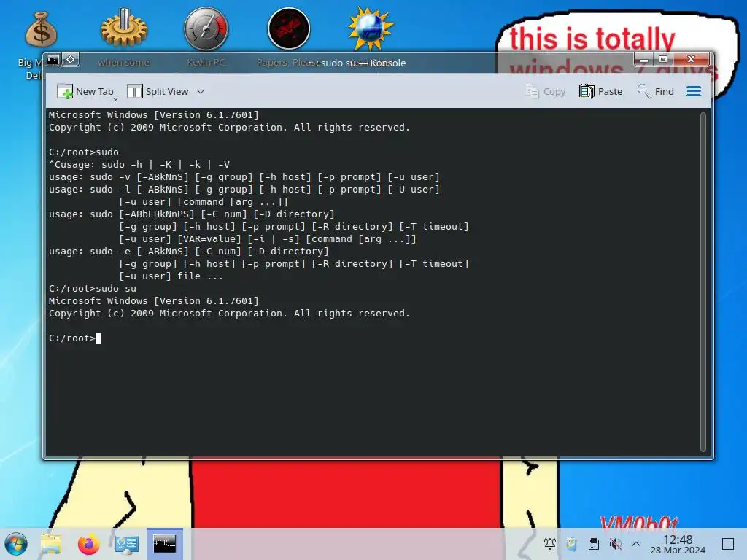The image size is (747, 560).
Task: Click the Split View button
Action: click(x=158, y=91)
